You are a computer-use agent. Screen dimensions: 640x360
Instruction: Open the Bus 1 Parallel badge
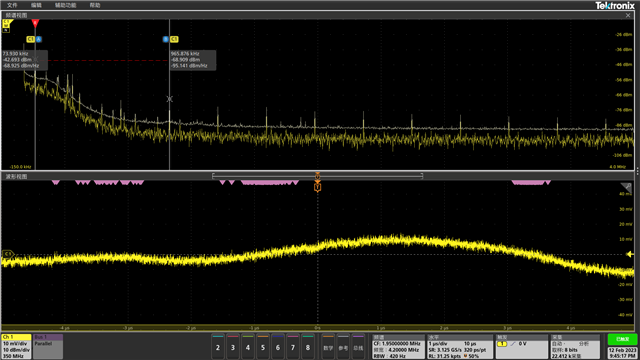(48, 347)
